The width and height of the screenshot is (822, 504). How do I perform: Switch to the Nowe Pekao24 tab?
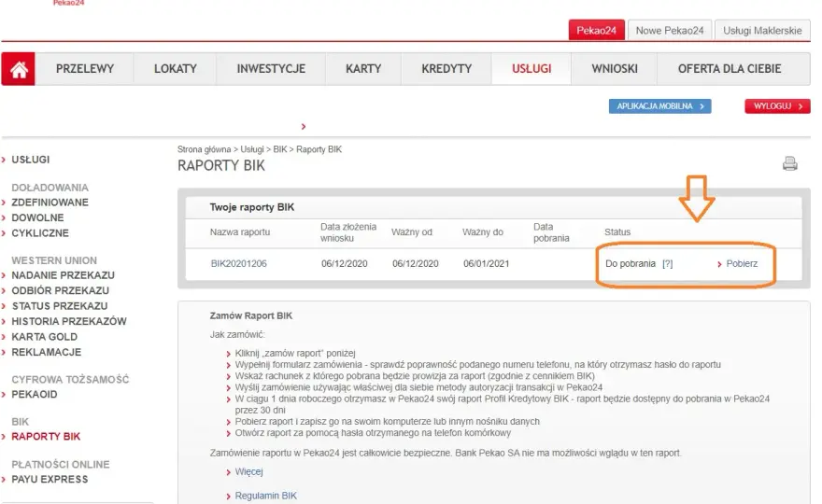(670, 31)
